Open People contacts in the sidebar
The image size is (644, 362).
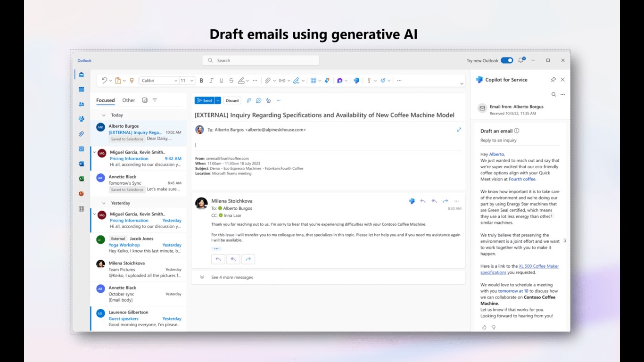point(82,104)
